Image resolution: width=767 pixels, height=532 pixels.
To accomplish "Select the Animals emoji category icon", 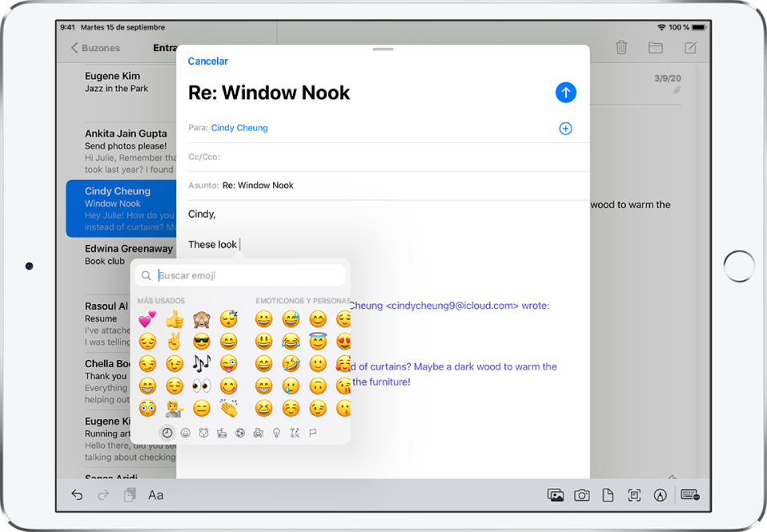I will (204, 433).
